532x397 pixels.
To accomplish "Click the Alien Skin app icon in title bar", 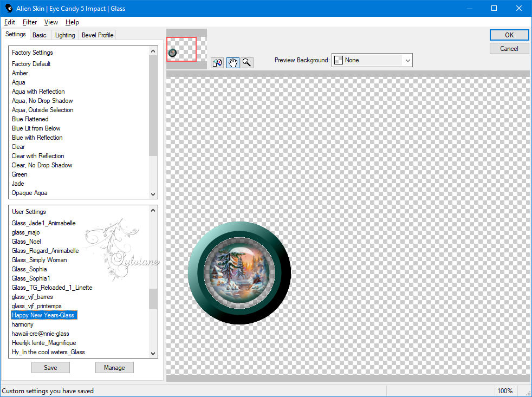I will (9, 8).
